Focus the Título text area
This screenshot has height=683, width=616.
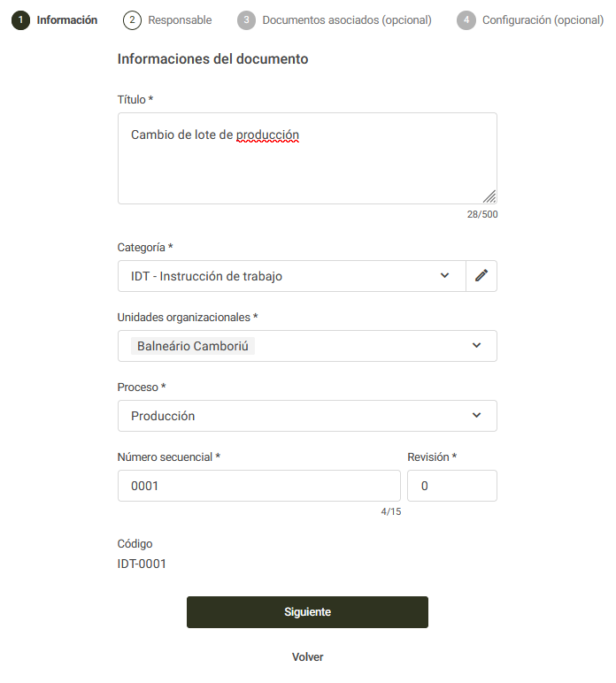tap(307, 158)
